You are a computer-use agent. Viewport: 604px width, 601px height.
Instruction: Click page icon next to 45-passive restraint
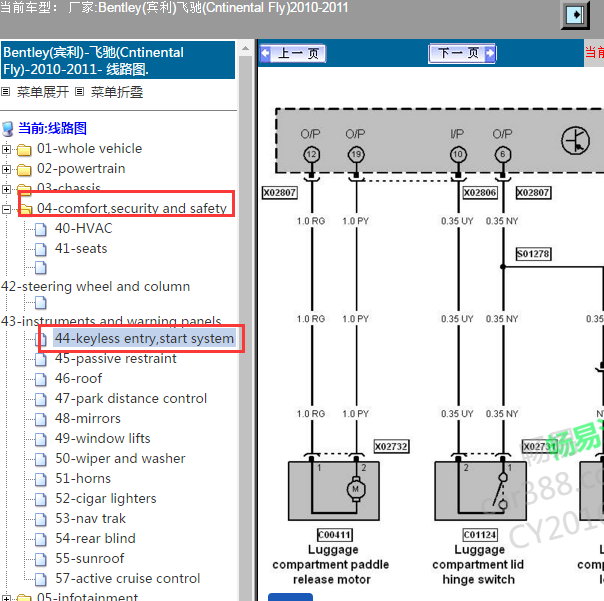(x=41, y=359)
